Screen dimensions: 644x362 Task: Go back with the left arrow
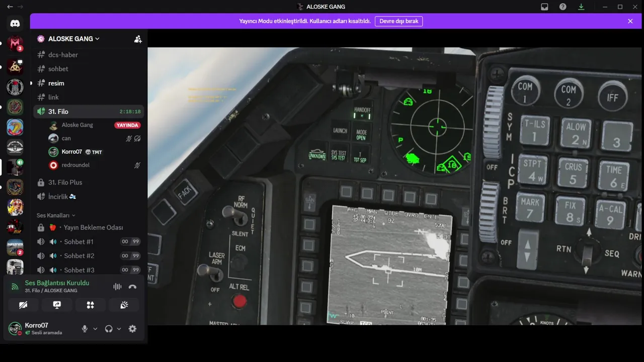10,7
